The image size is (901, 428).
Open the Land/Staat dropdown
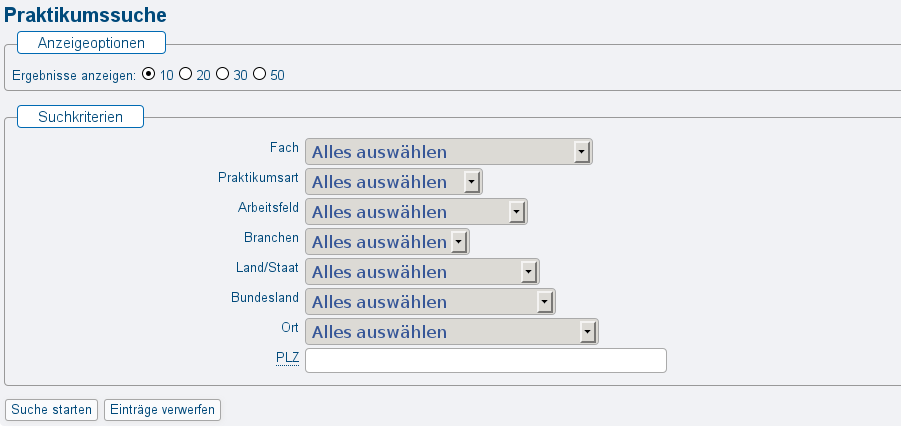422,272
